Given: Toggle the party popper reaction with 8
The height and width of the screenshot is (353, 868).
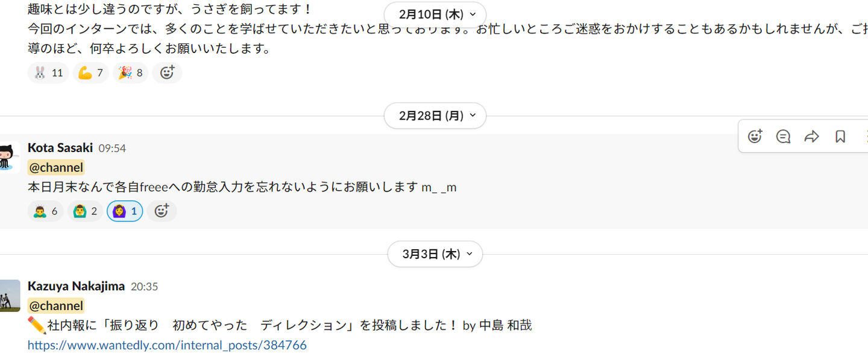Looking at the screenshot, I should pos(131,73).
